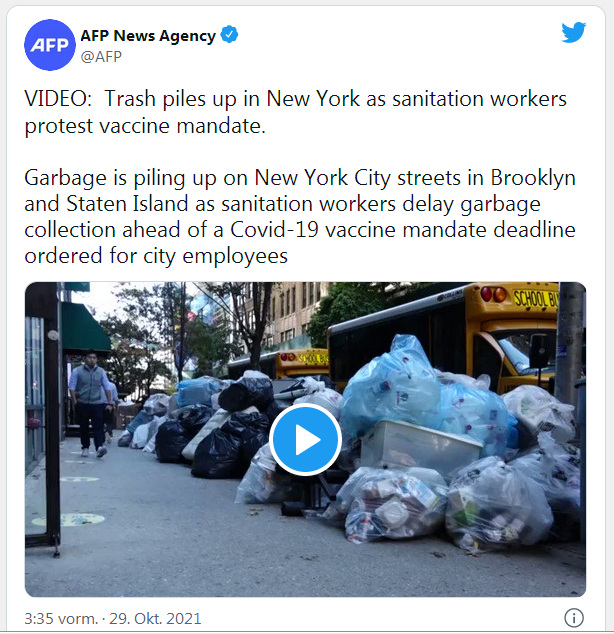
Task: Open Twitter via the blue bird logo
Action: click(x=574, y=32)
